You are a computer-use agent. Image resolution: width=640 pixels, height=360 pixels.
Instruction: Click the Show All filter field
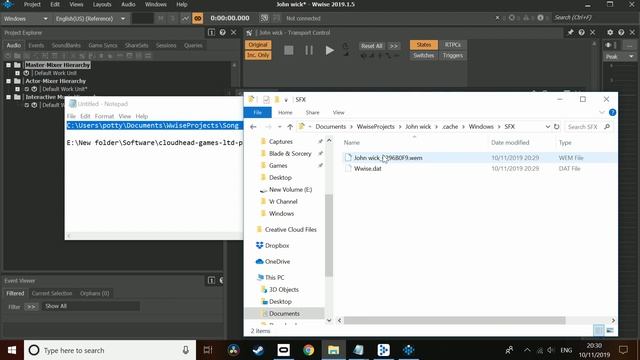coord(91,306)
